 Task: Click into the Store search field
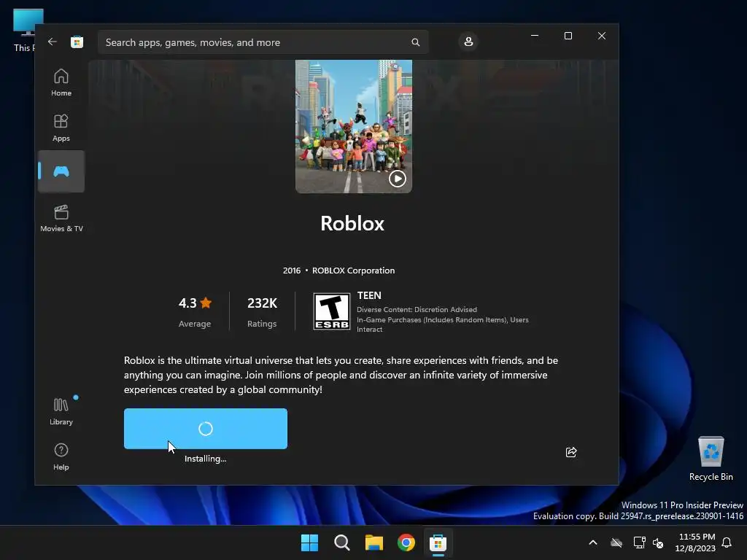click(x=263, y=42)
